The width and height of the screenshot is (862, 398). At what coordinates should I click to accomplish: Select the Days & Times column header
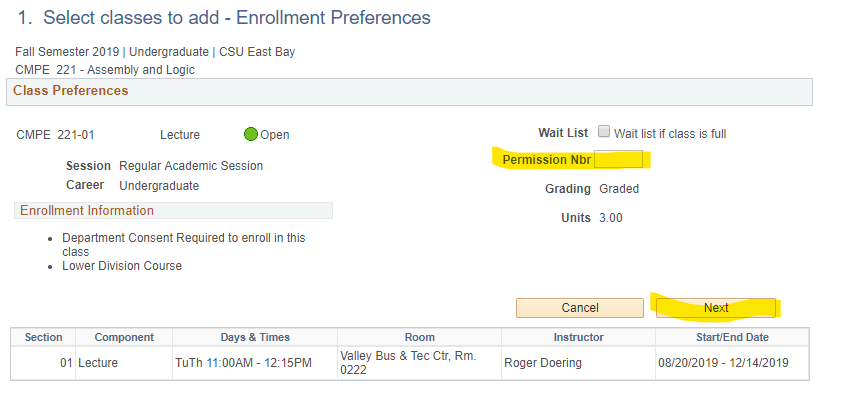coord(255,337)
